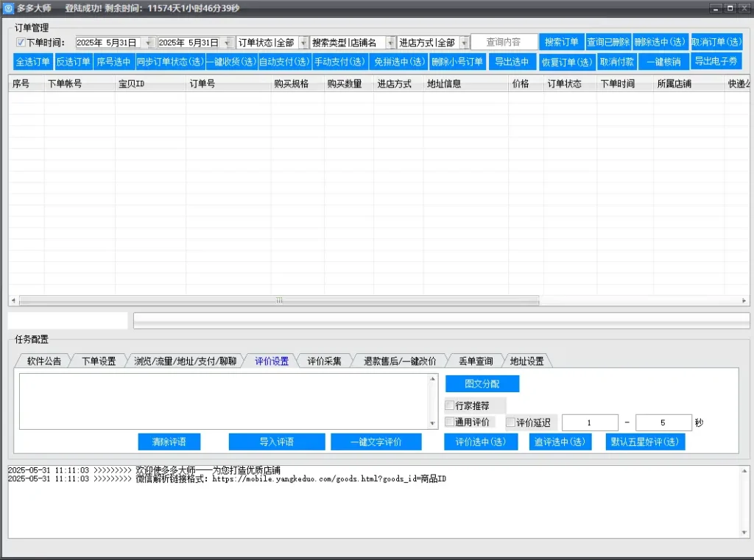This screenshot has height=560, width=754.
Task: Open the end date dropdown picker
Action: [x=228, y=43]
